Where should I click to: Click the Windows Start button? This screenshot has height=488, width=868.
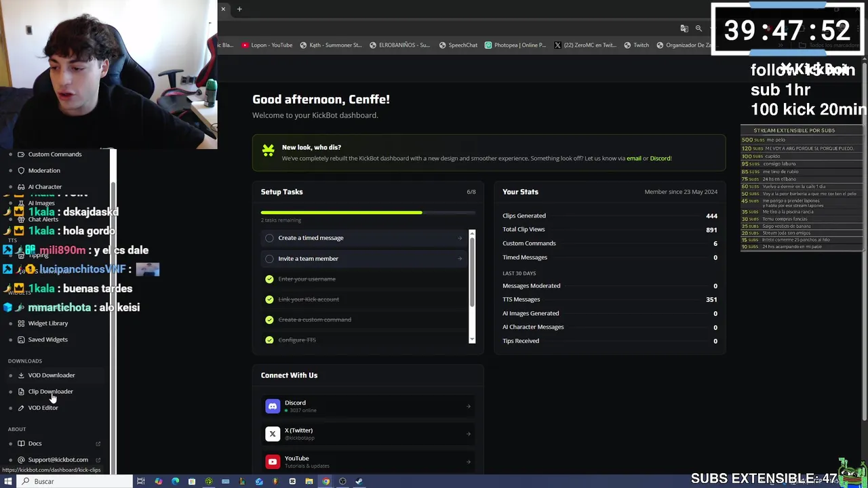coord(8,481)
